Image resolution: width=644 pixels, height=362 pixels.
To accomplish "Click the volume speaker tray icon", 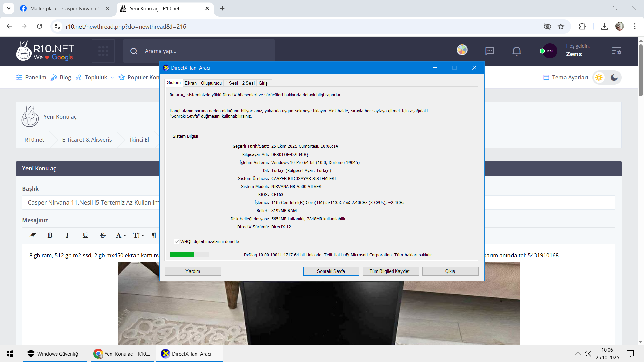I will click(x=588, y=354).
